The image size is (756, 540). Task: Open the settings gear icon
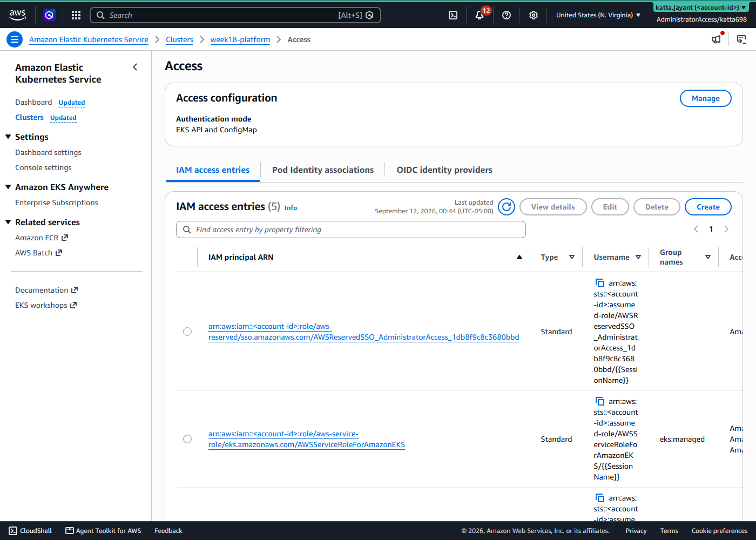pos(534,15)
